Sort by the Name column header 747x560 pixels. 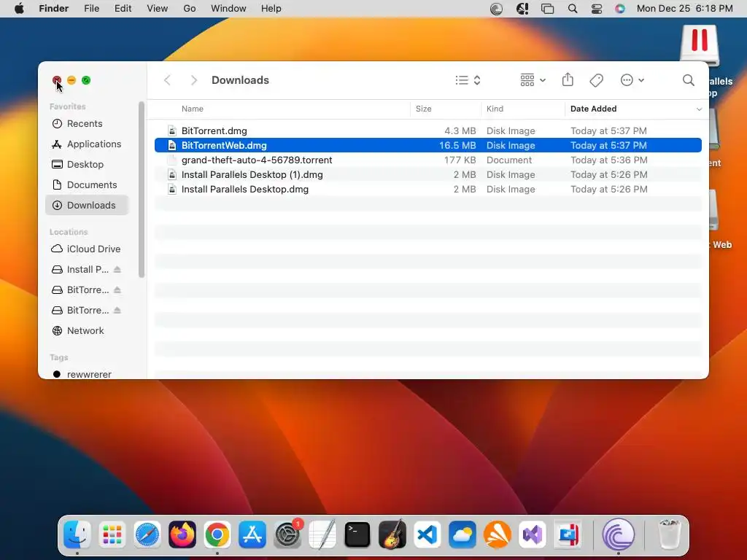pos(193,109)
